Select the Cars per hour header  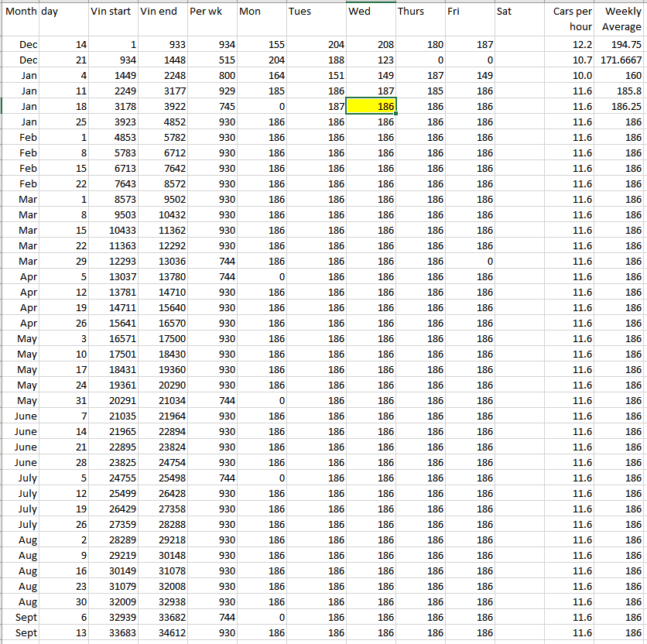pyautogui.click(x=571, y=19)
